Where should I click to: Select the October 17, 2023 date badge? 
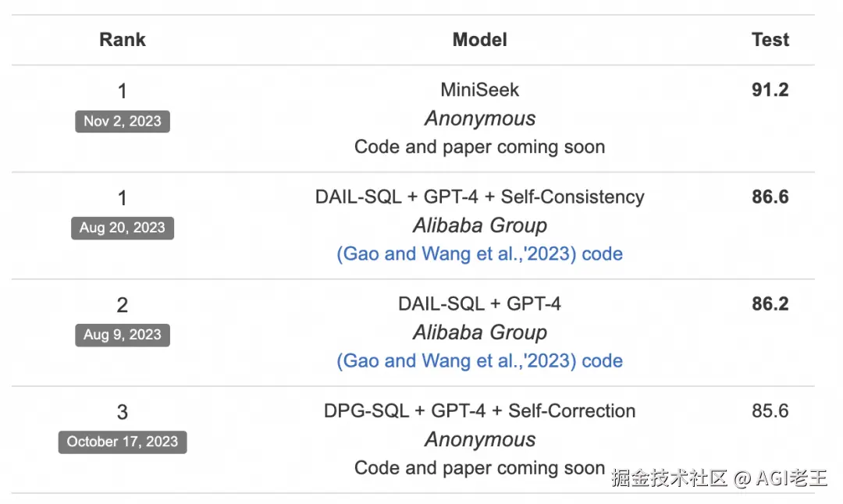coord(123,442)
